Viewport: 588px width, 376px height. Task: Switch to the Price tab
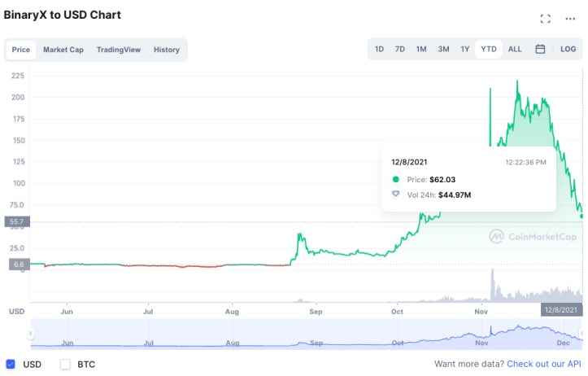click(x=21, y=50)
